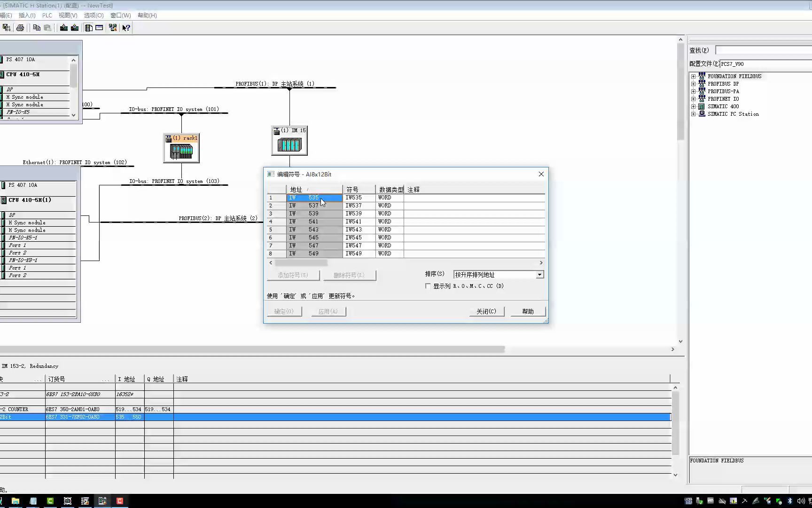Click the OK (确定) button in symbol dialog
The width and height of the screenshot is (812, 508).
284,311
